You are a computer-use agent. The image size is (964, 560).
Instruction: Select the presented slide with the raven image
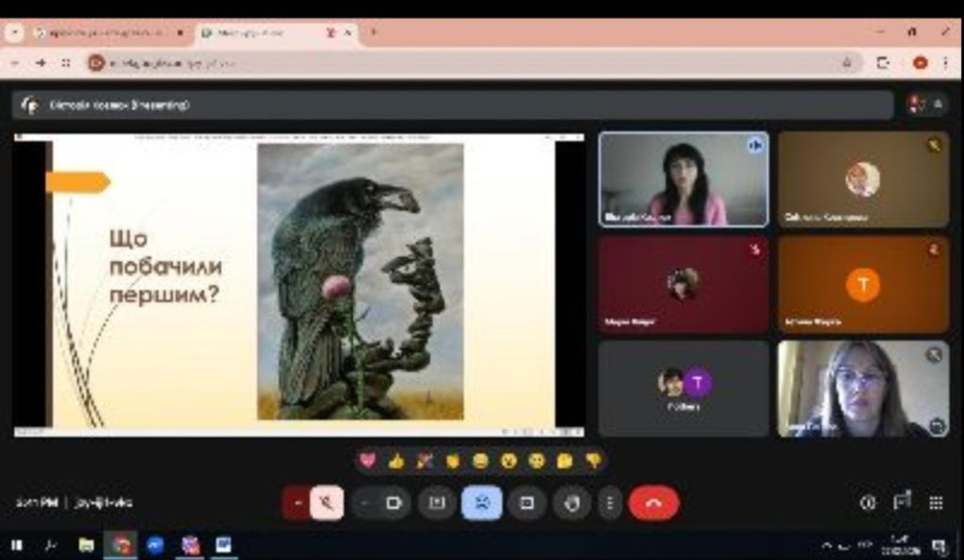coord(299,282)
